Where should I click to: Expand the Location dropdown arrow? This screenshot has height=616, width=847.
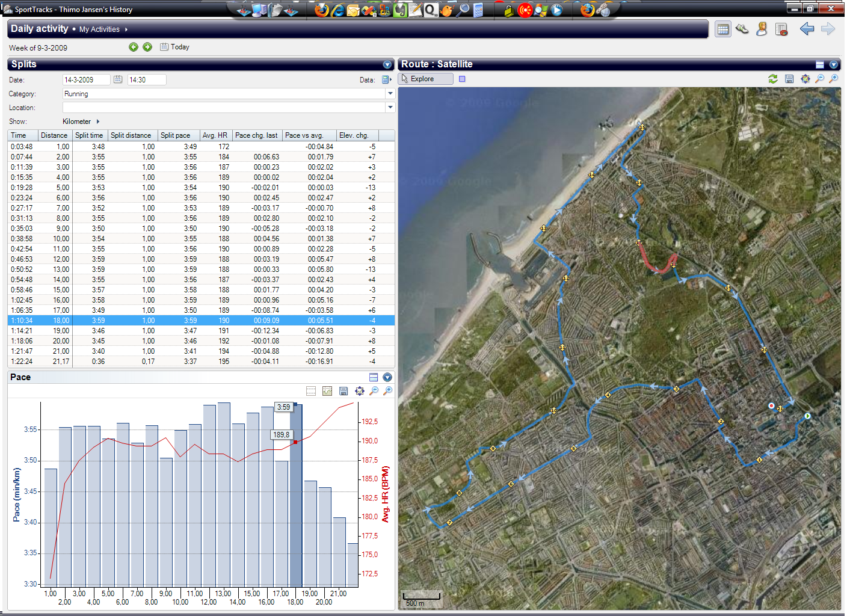coord(390,108)
